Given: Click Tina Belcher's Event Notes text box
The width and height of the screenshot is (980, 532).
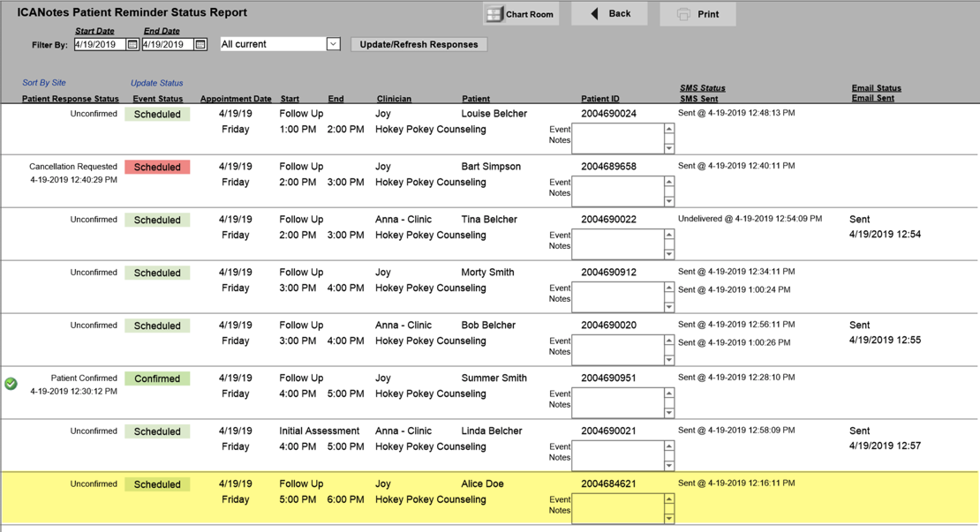Looking at the screenshot, I should (617, 244).
